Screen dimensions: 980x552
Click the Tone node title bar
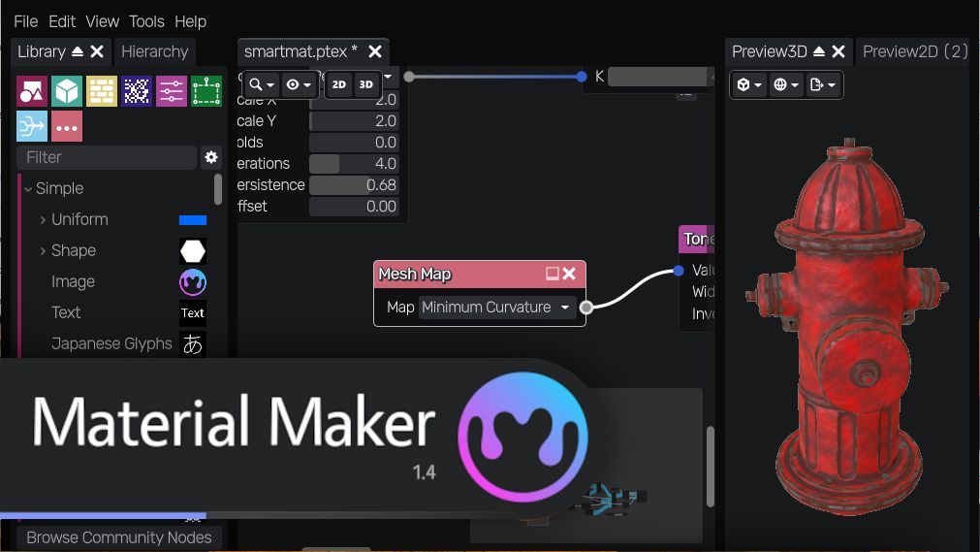tap(697, 239)
